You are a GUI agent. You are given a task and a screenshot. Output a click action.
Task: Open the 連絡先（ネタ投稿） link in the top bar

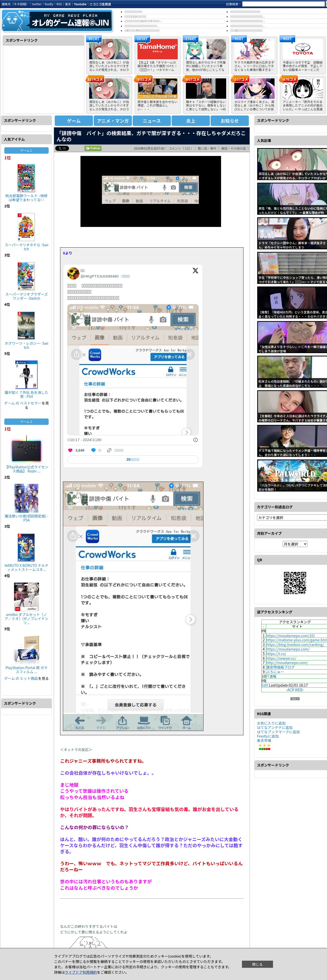click(x=15, y=4)
